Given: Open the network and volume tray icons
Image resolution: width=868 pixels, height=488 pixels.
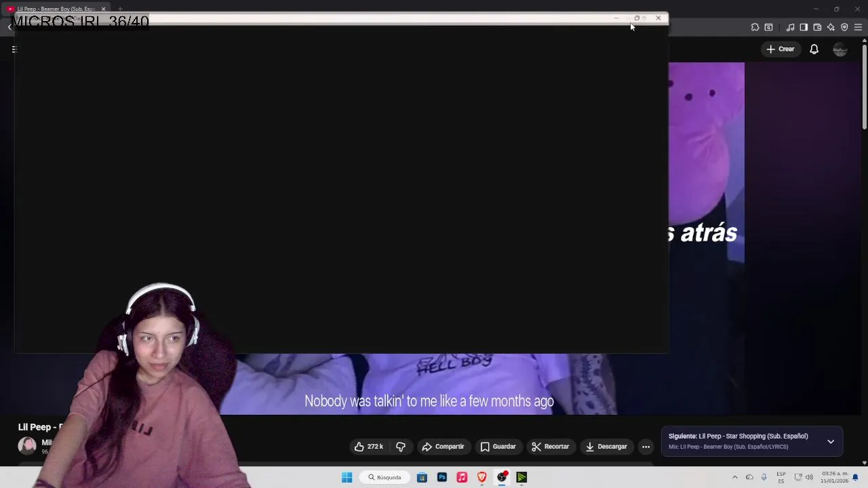Looking at the screenshot, I should [x=804, y=477].
